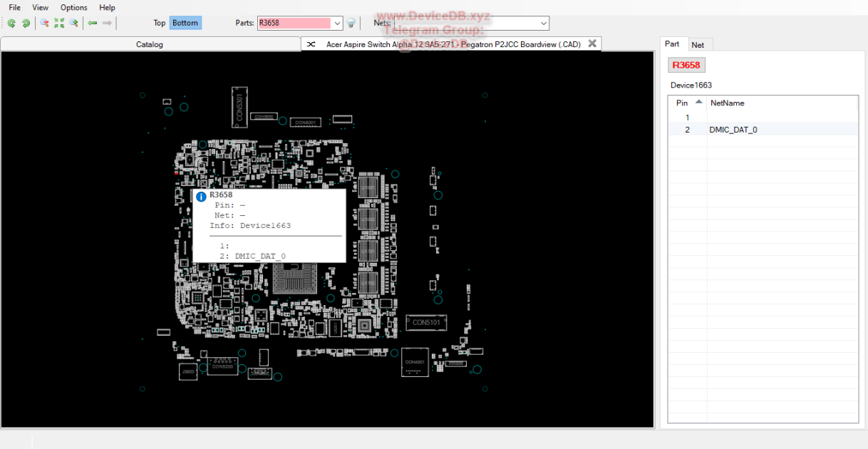Click the rotate counter-clockwise toolbar icon
This screenshot has height=449, width=868.
[11, 23]
